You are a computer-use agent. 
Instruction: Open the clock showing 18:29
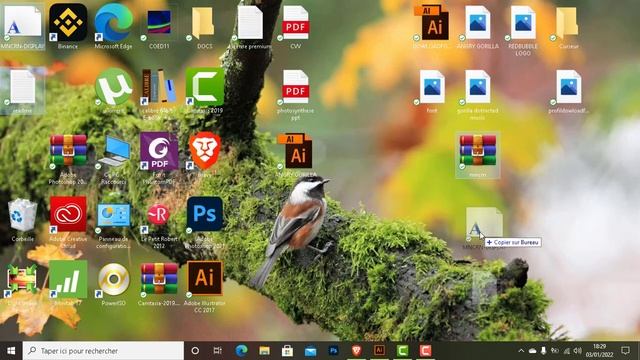tap(599, 351)
